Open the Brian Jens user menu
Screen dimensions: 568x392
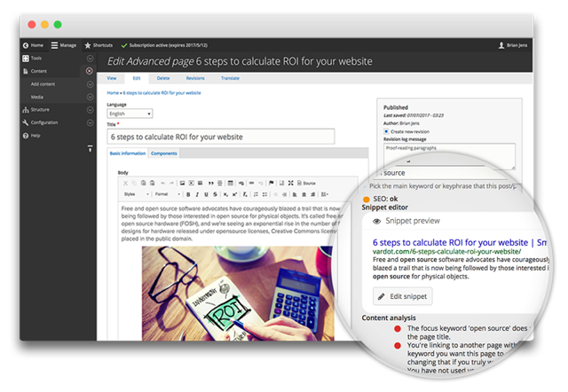[513, 45]
